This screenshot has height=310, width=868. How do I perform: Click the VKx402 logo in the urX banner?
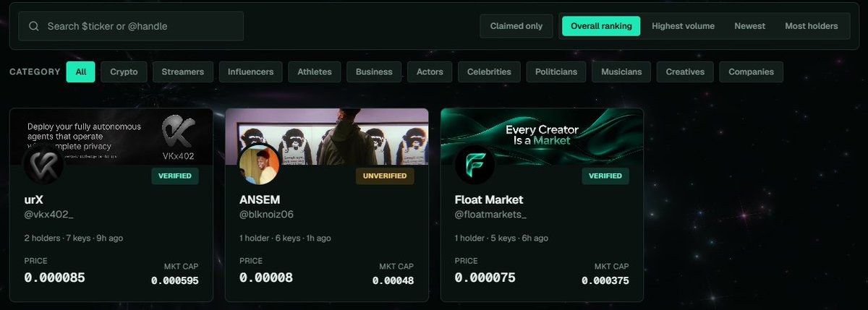coord(178,137)
